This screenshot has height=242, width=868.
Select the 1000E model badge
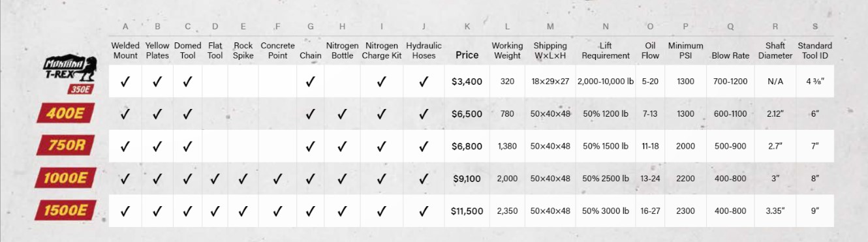tap(66, 177)
